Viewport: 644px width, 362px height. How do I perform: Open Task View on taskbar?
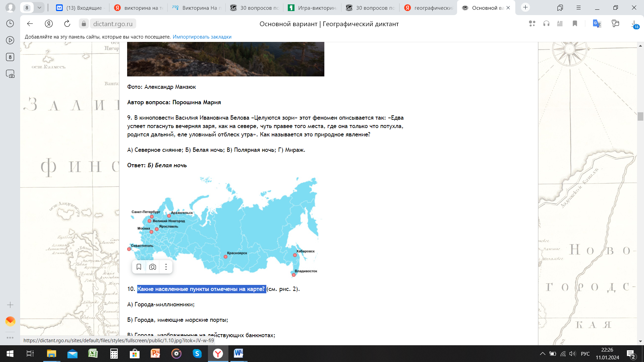pyautogui.click(x=30, y=354)
